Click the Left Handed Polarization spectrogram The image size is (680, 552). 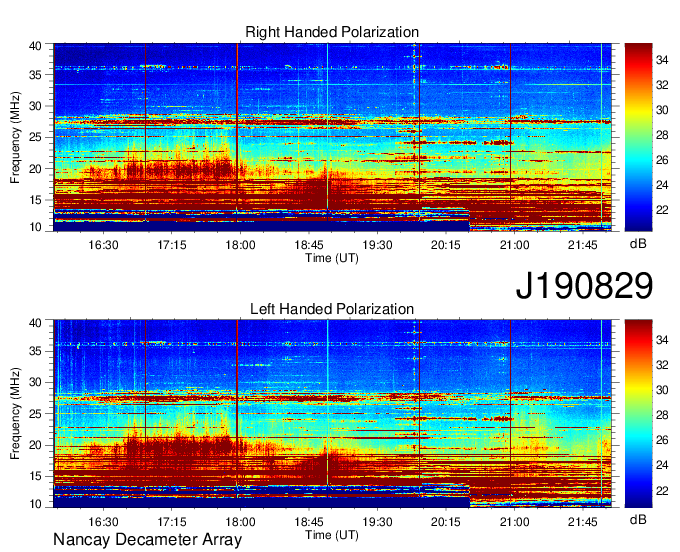332,414
